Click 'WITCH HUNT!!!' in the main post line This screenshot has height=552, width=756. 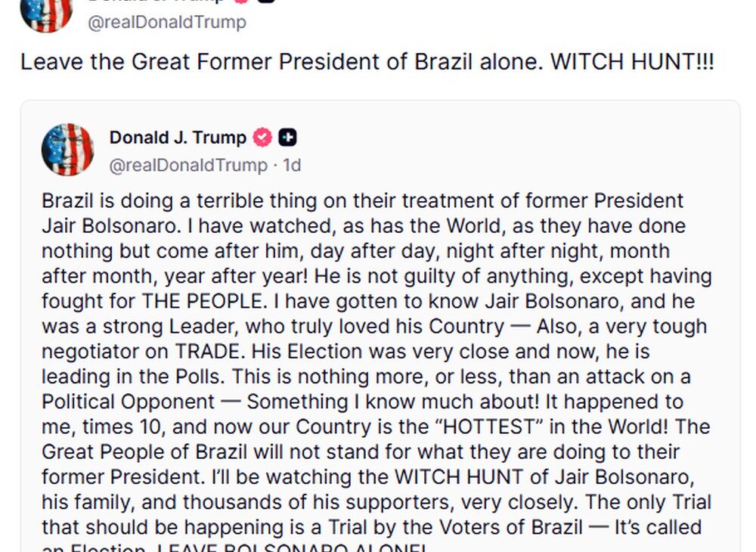(x=632, y=62)
